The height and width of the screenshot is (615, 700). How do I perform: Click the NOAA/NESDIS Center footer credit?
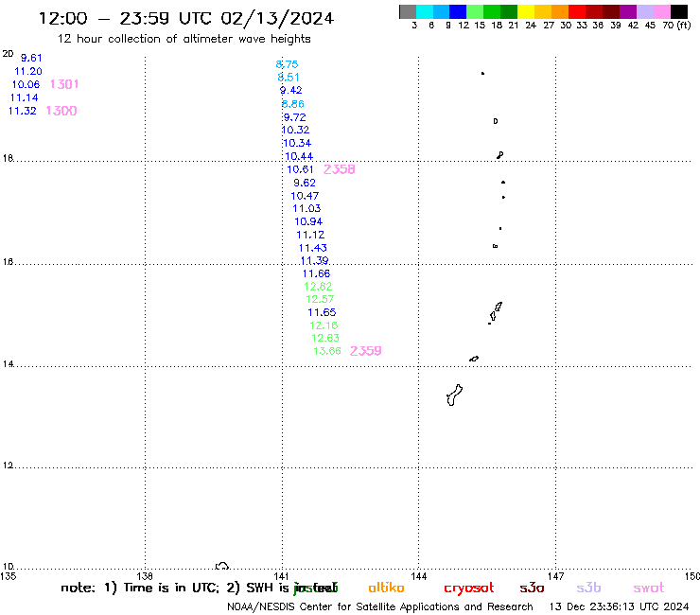(x=380, y=606)
